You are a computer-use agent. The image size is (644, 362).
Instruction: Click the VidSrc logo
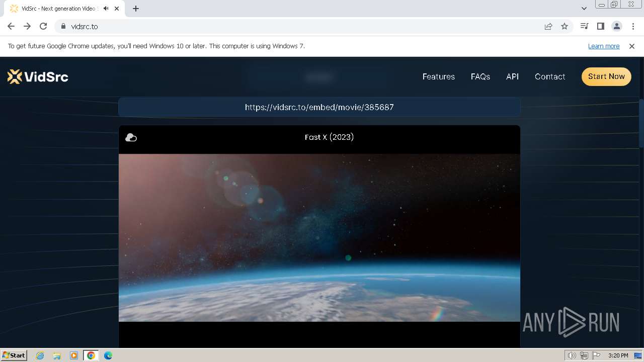[x=38, y=76]
